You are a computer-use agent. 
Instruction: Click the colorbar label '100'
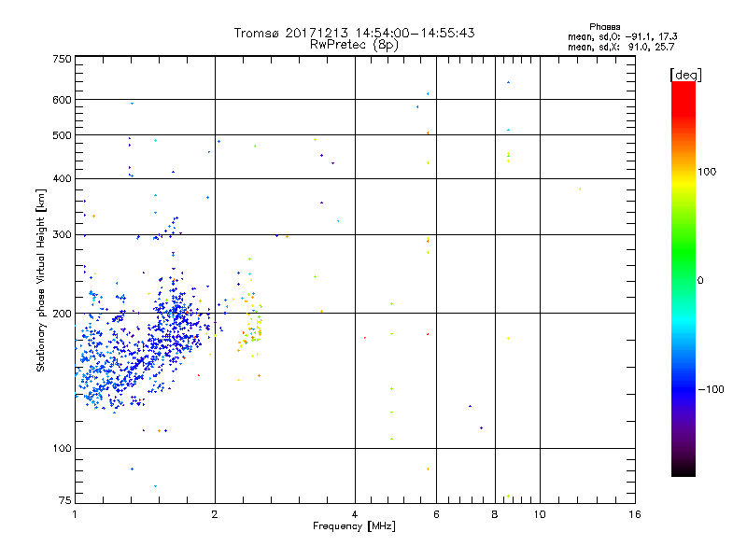707,172
